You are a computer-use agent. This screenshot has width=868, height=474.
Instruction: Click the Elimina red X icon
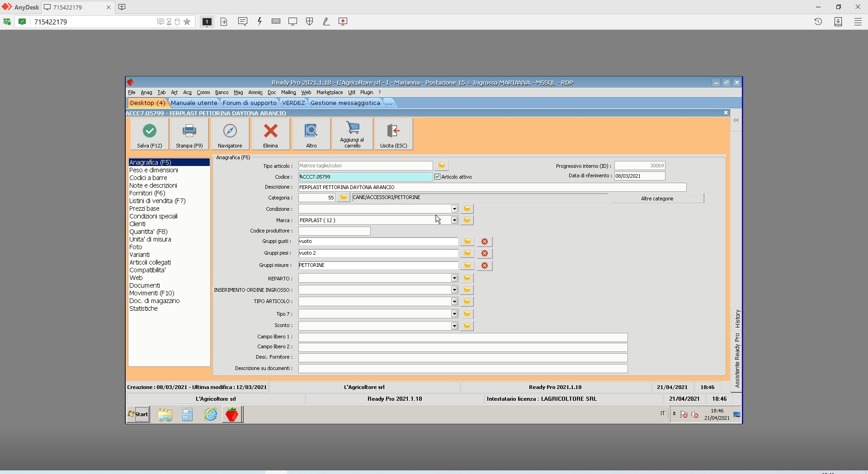click(270, 131)
